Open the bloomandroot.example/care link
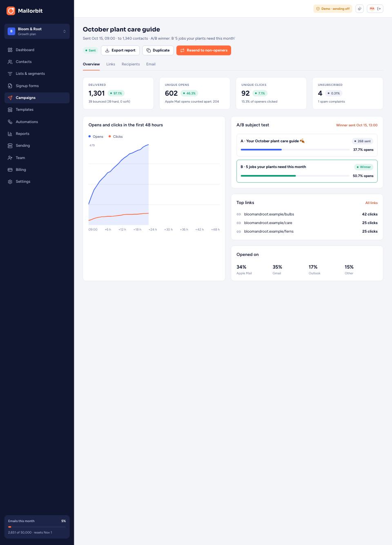 point(268,223)
